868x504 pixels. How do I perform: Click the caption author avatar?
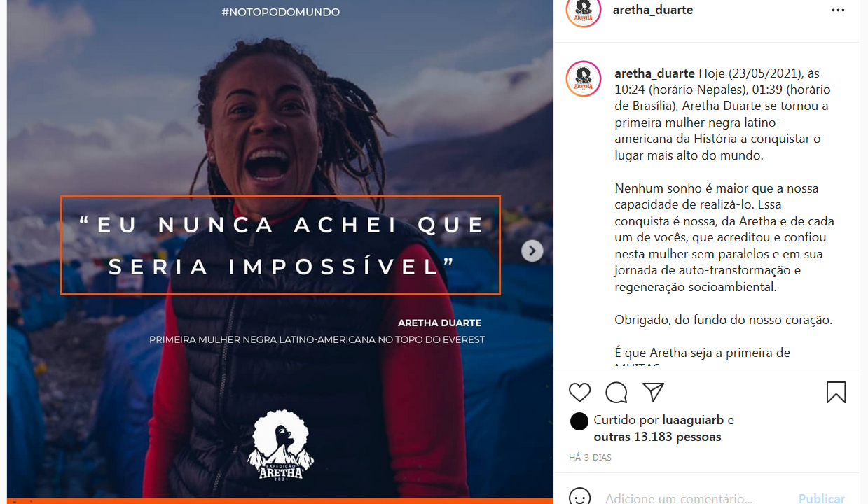click(x=584, y=78)
